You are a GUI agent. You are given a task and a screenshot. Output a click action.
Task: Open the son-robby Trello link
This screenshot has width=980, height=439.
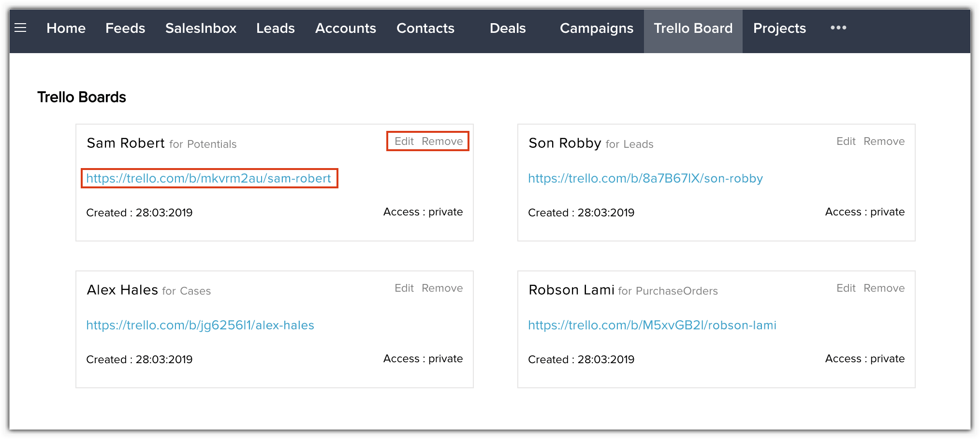(645, 179)
